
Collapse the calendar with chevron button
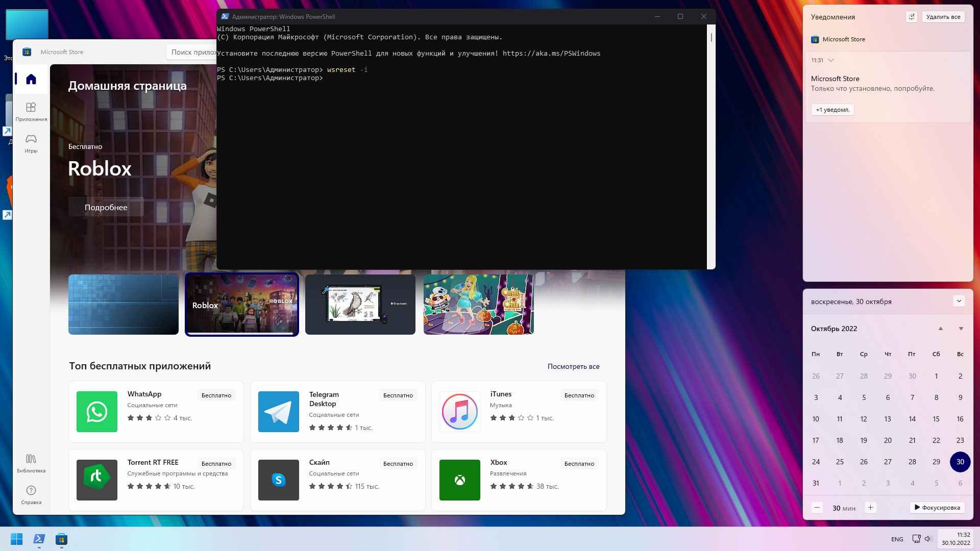tap(959, 301)
